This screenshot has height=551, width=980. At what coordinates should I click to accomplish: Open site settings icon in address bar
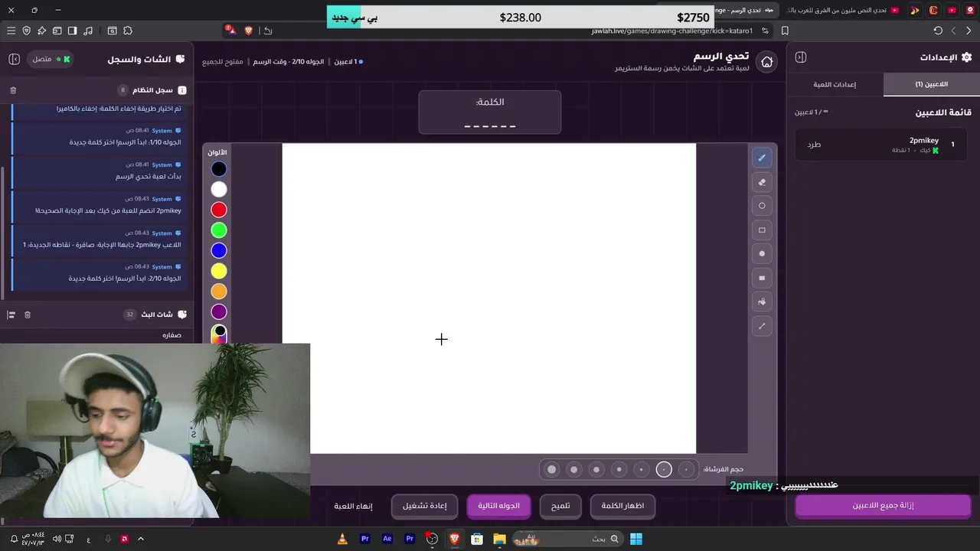tap(765, 31)
